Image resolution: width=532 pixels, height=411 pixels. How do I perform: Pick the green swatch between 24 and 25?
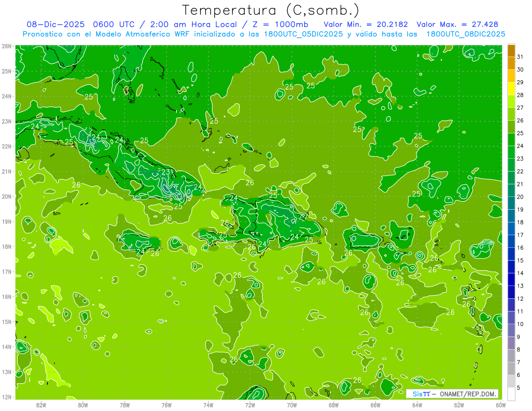pyautogui.click(x=511, y=140)
